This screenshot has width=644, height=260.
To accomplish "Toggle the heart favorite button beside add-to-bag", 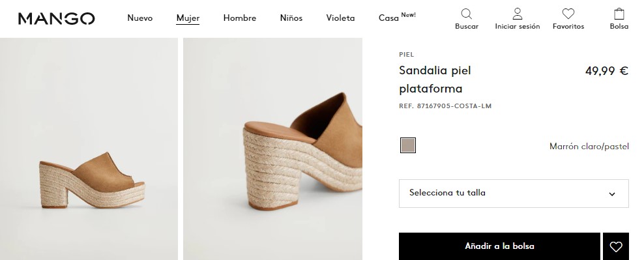I will pyautogui.click(x=616, y=246).
